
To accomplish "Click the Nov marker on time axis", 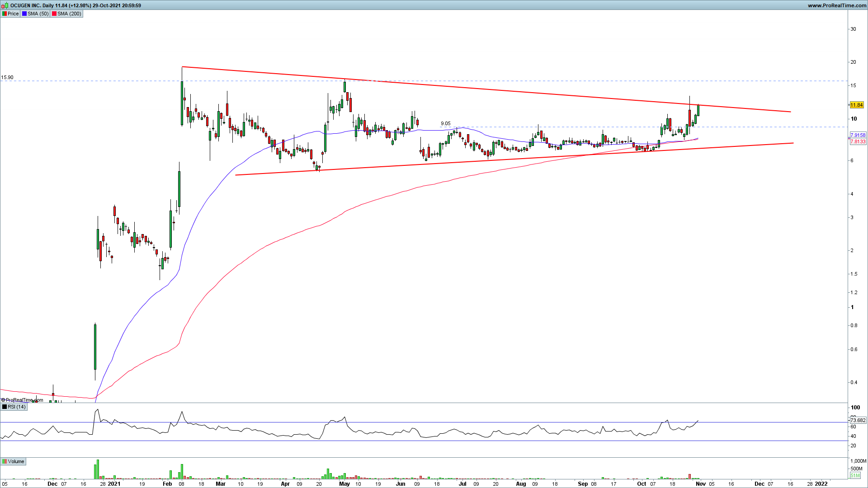I will tap(700, 483).
